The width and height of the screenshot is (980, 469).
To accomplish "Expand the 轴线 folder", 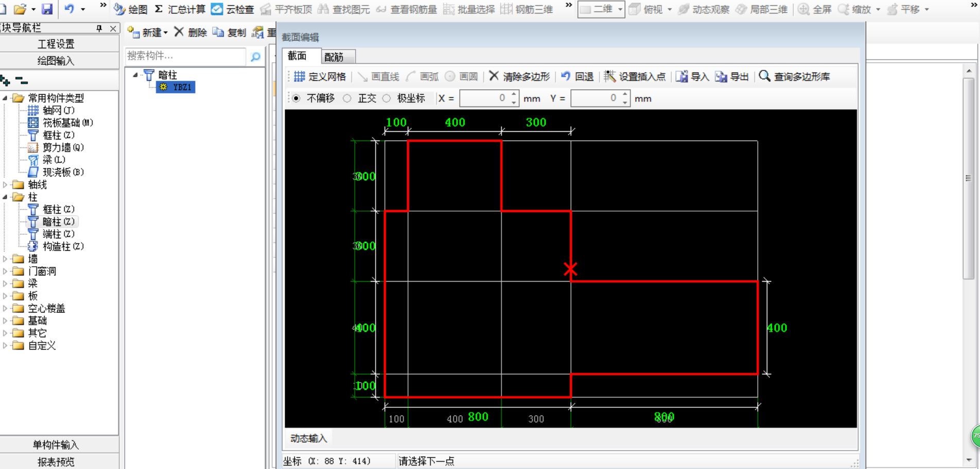I will pyautogui.click(x=5, y=184).
